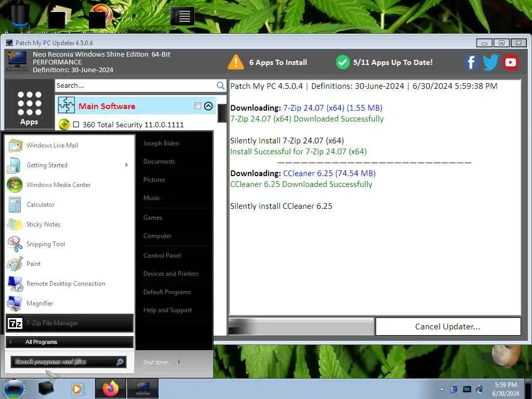The image size is (532, 399).
Task: Click the Getting Started icon
Action: click(x=15, y=165)
